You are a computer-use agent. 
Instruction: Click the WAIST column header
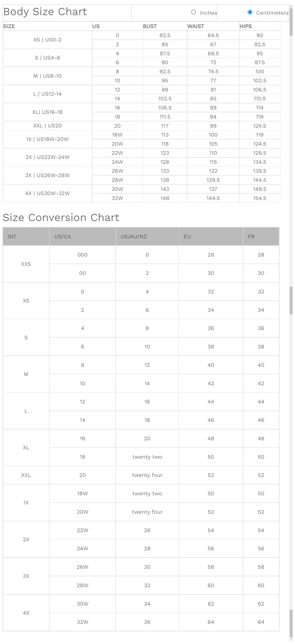(196, 26)
